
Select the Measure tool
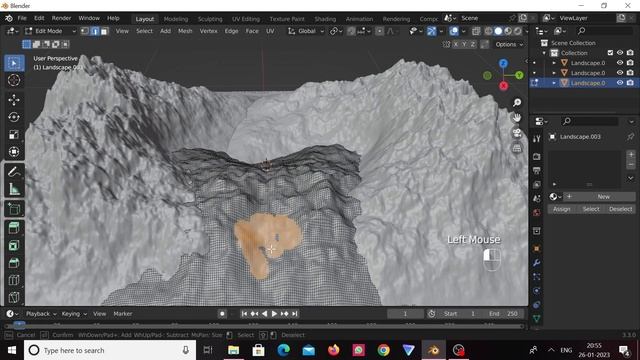tap(14, 189)
